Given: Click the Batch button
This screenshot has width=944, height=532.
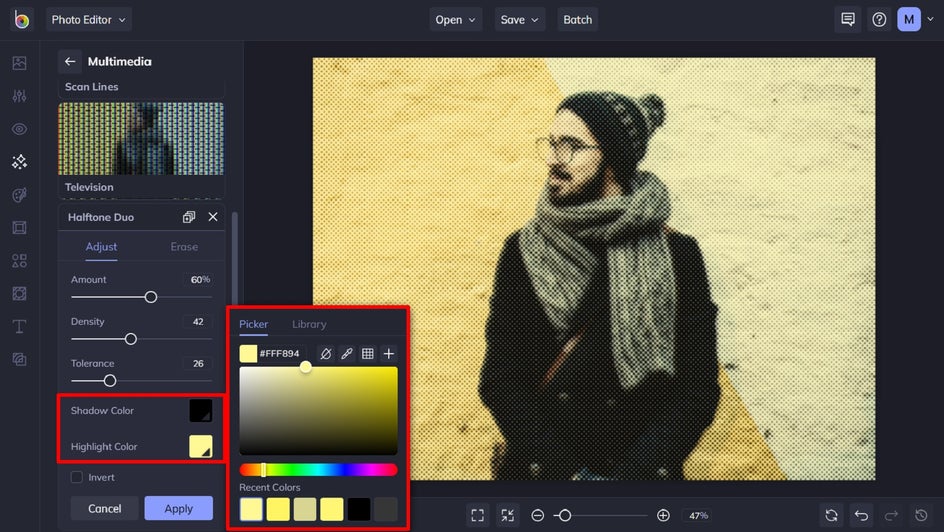Looking at the screenshot, I should click(577, 20).
